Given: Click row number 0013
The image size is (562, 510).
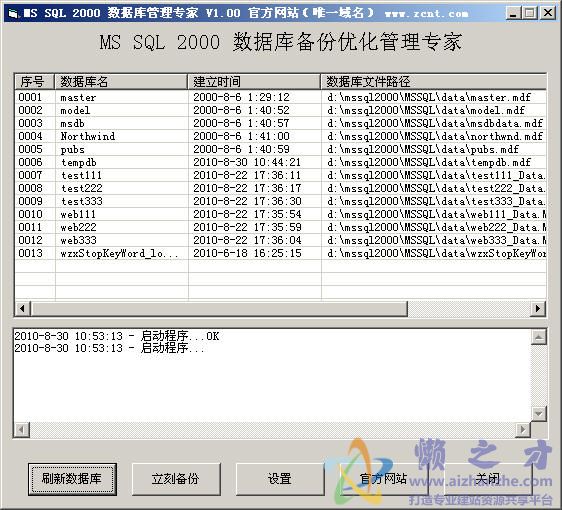Looking at the screenshot, I should click(30, 253).
